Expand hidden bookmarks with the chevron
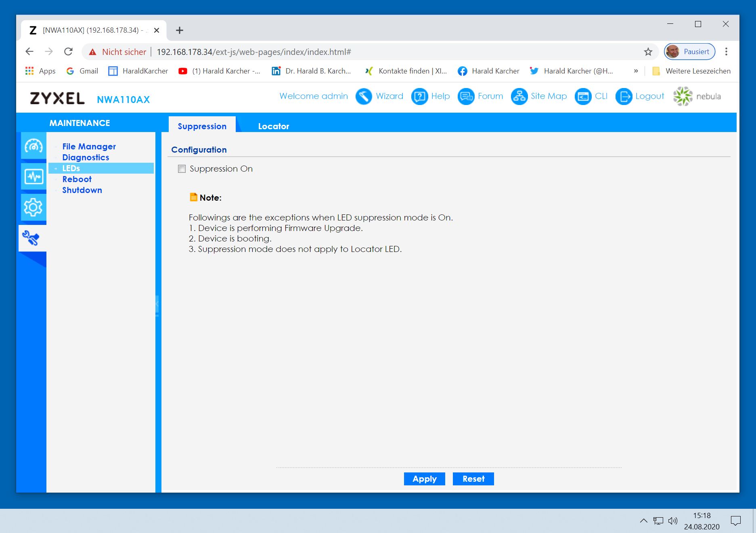Screen dimensions: 756x533 point(636,71)
